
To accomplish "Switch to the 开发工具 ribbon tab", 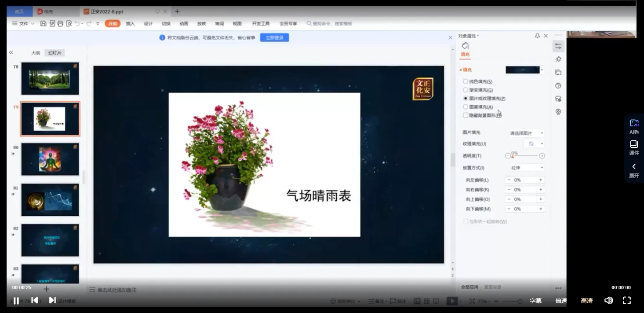I will coord(261,24).
